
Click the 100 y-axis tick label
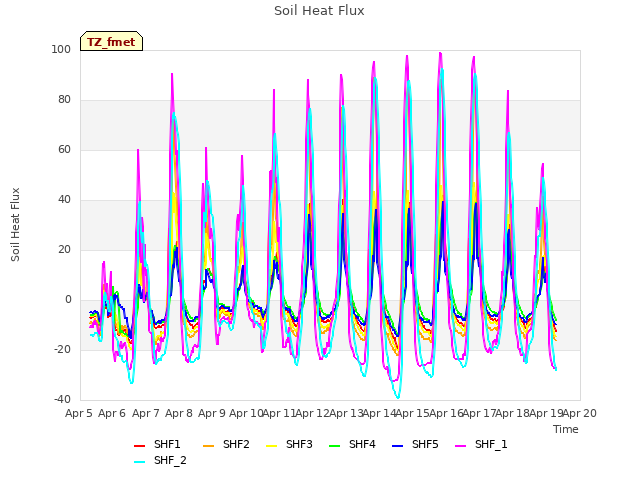(x=61, y=49)
